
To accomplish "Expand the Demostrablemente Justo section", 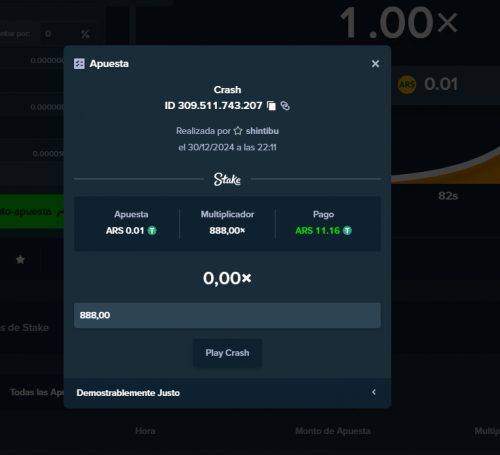I will pos(227,393).
